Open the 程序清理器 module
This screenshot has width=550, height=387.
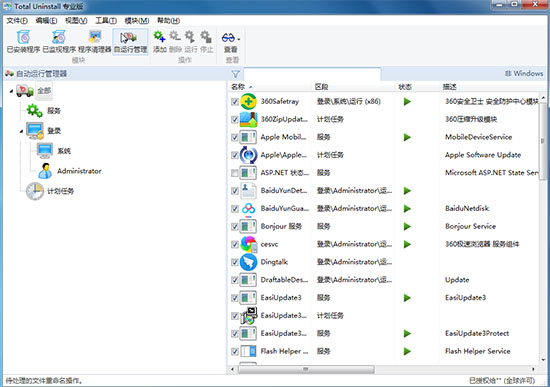coord(95,41)
